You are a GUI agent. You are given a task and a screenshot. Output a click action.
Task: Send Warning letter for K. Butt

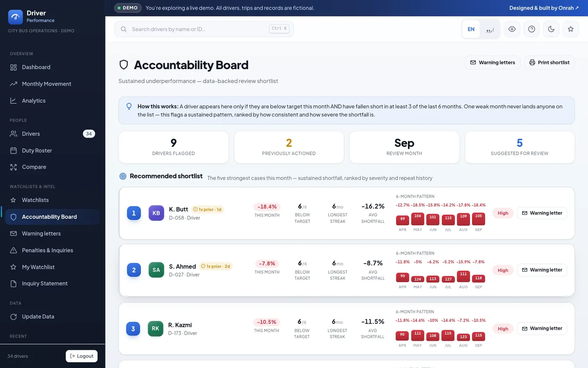click(542, 213)
